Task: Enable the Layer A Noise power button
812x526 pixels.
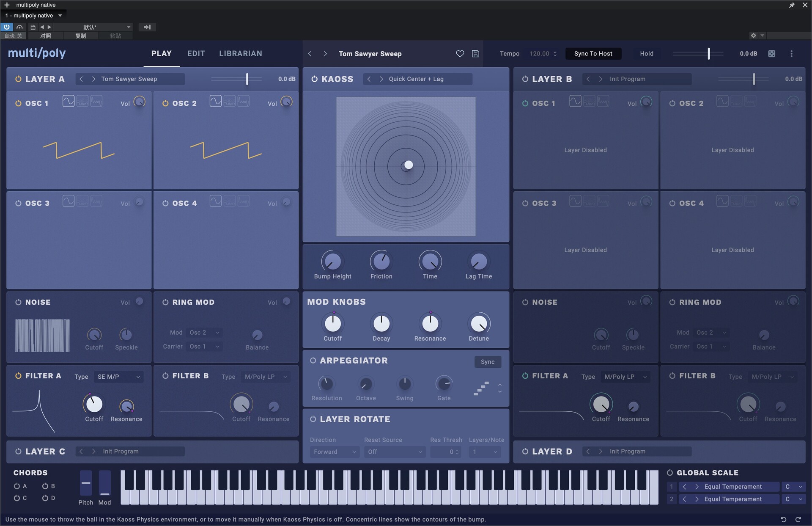Action: (x=18, y=302)
